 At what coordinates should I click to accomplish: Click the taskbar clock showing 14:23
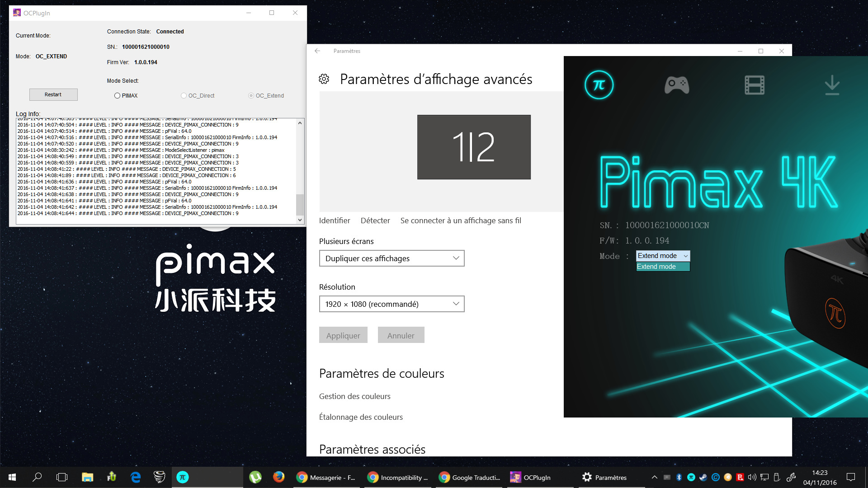click(x=820, y=478)
